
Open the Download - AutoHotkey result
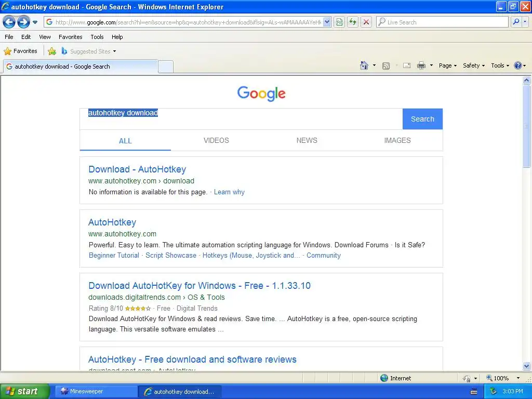[x=137, y=169]
